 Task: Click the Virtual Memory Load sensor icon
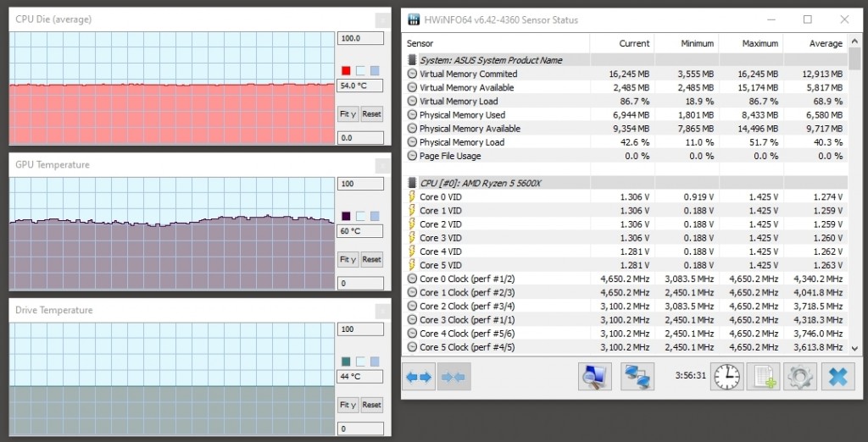[x=412, y=102]
